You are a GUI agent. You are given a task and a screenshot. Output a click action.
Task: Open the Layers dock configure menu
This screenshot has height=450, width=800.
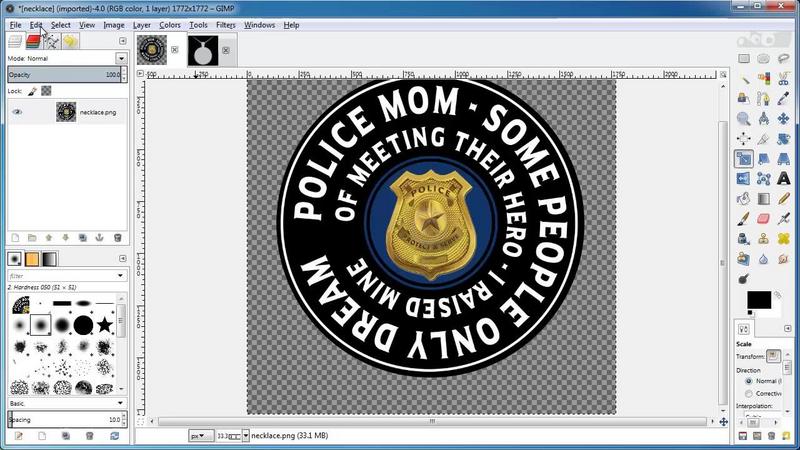pos(122,41)
